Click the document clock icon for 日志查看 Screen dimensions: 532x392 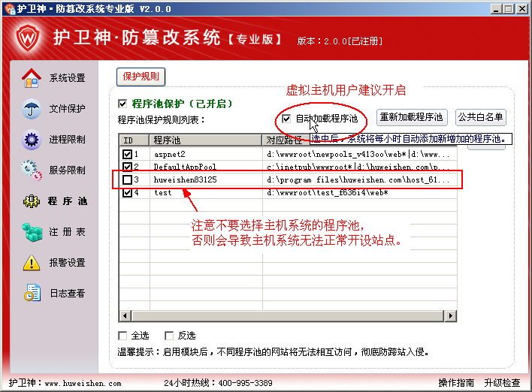tap(32, 293)
